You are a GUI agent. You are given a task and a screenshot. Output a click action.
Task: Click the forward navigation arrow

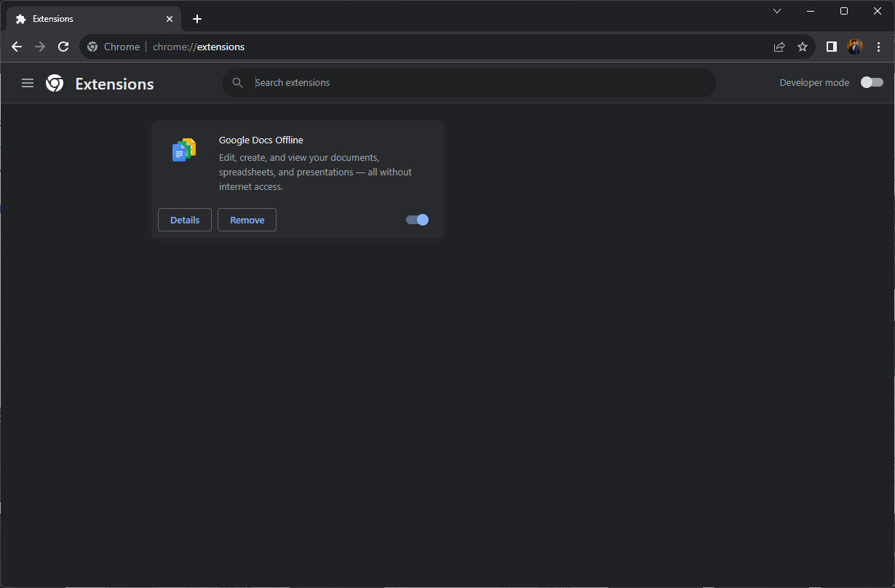coord(40,47)
